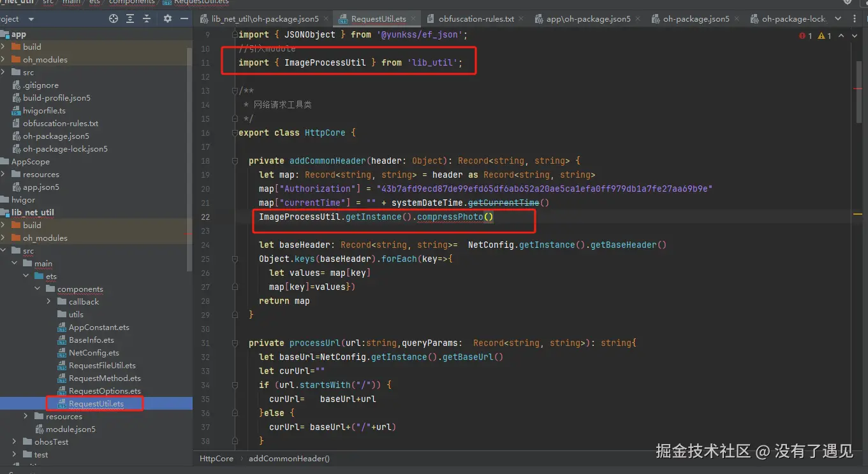Open build-profile.json5 in project tree
This screenshot has height=474, width=868.
click(57, 97)
